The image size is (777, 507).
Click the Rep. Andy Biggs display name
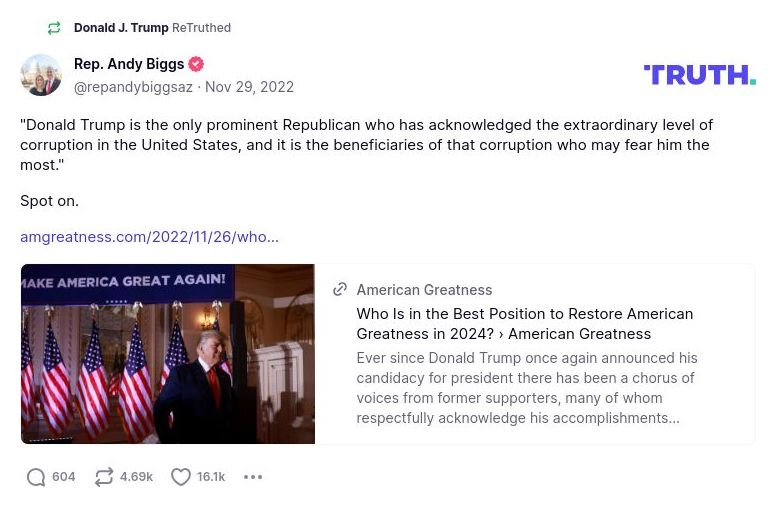pyautogui.click(x=129, y=64)
